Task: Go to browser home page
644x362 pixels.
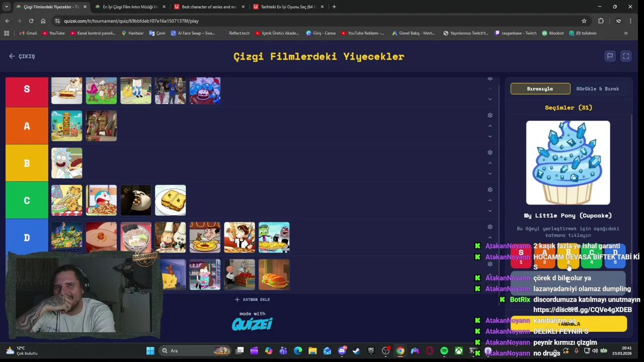Action: click(43, 21)
